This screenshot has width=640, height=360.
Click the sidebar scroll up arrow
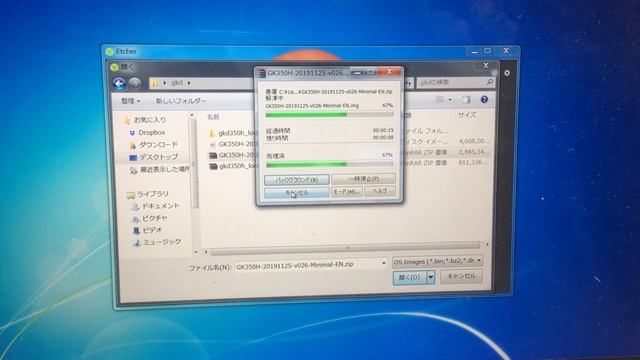[192, 116]
